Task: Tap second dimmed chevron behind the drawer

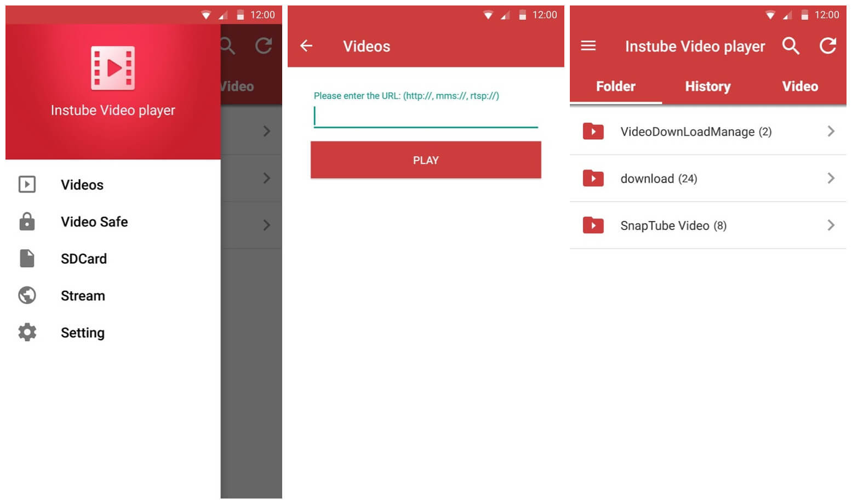Action: 267,178
